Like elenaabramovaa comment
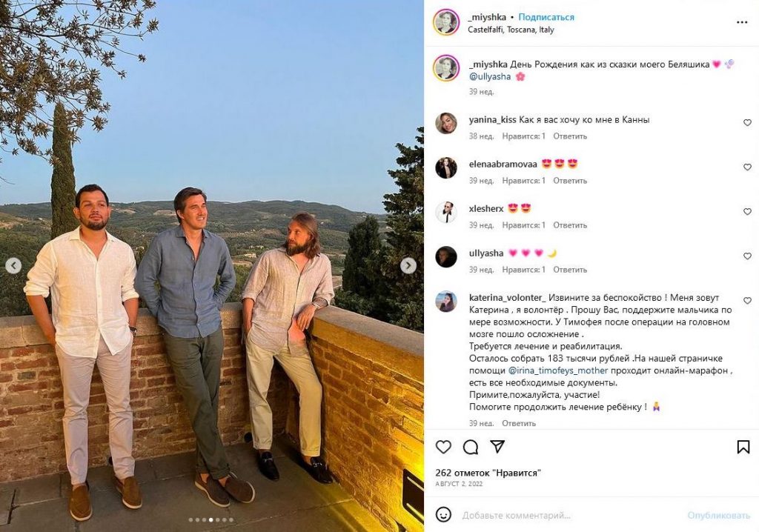The height and width of the screenshot is (532, 759). (x=747, y=167)
